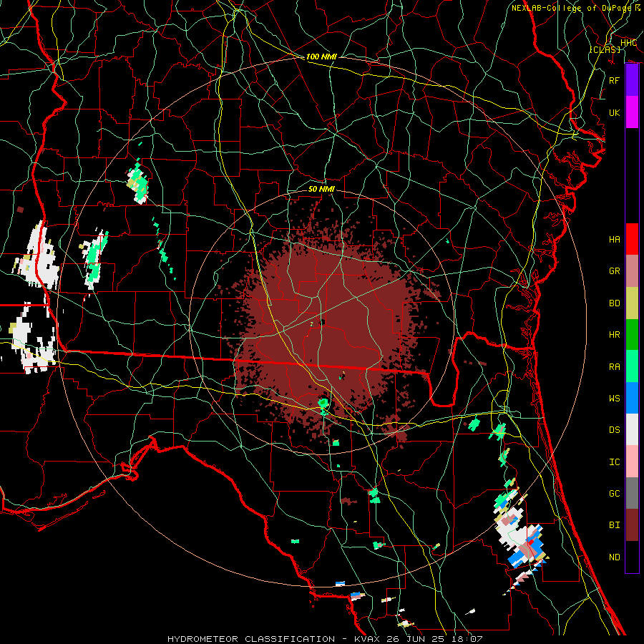
Task: Click the gray GC ground clutter swatch
Action: (x=632, y=493)
